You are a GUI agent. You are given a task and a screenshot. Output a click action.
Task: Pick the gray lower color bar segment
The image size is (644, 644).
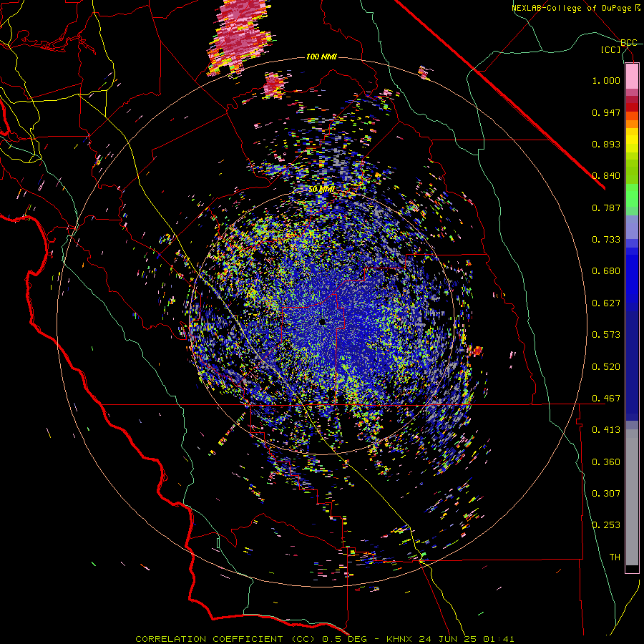click(632, 497)
